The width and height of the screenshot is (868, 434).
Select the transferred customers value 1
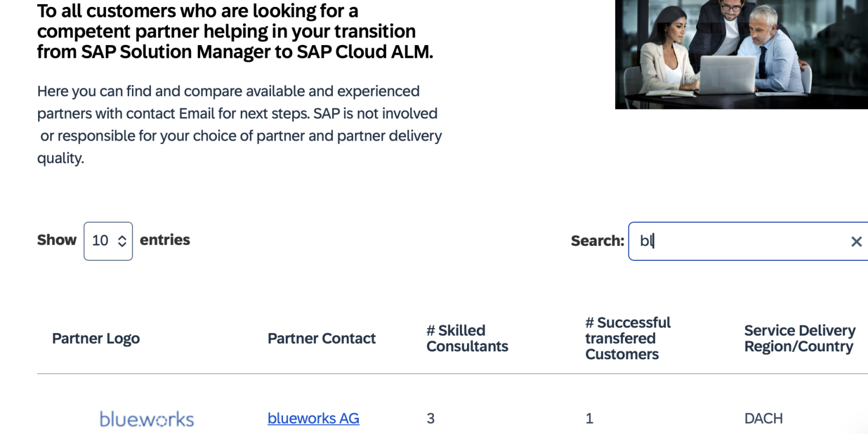click(589, 418)
